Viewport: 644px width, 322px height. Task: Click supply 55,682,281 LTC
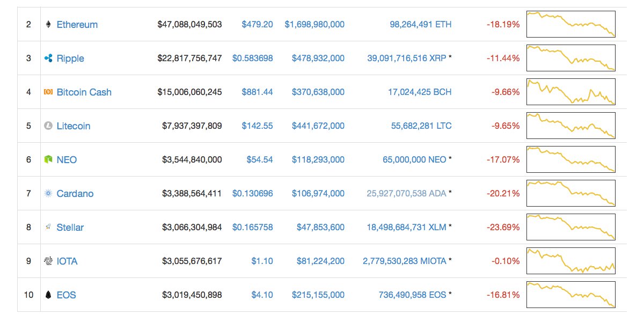click(x=421, y=126)
